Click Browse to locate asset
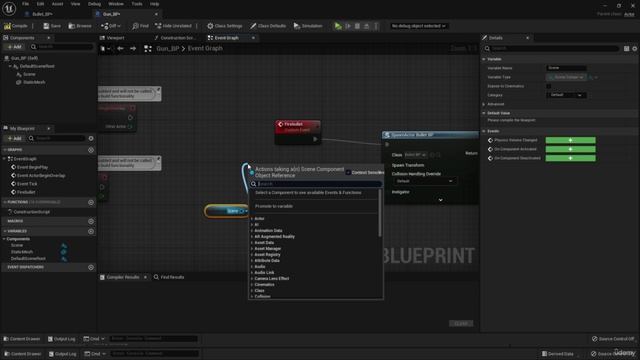 80,26
